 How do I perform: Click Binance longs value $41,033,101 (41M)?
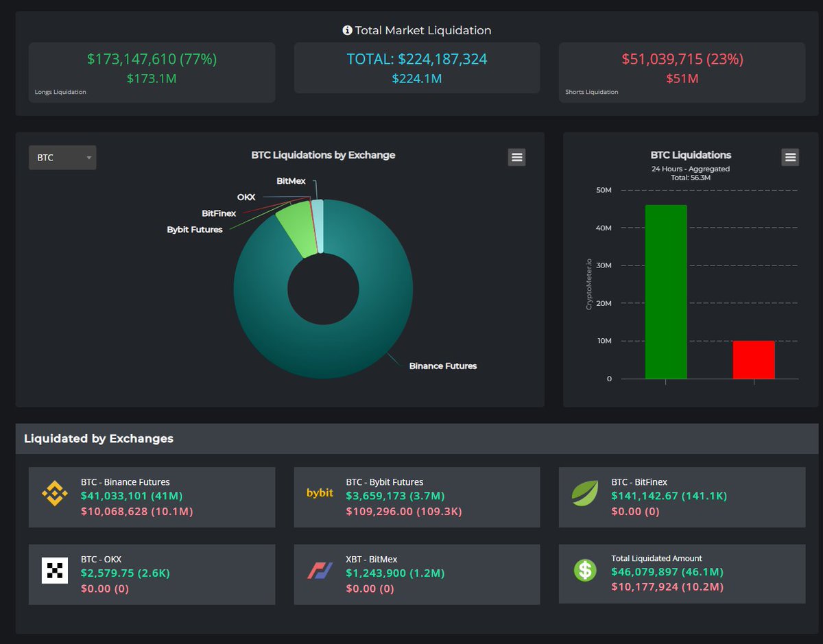pyautogui.click(x=132, y=496)
